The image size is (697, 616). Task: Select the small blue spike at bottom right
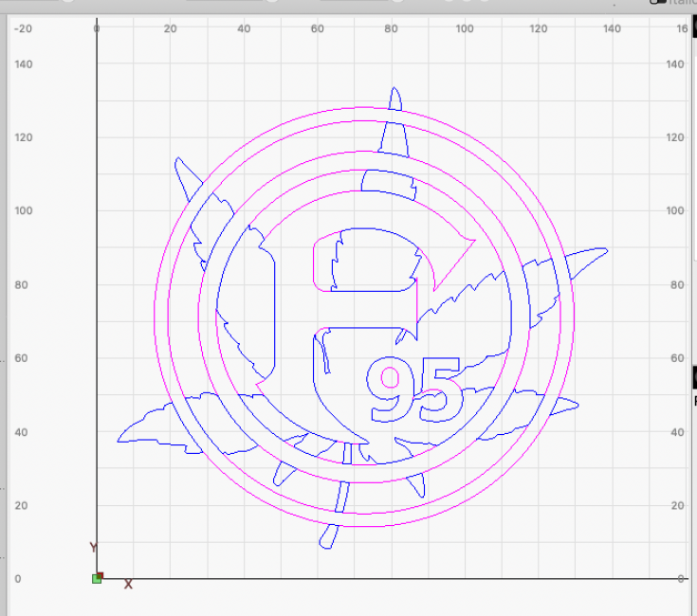tap(416, 487)
